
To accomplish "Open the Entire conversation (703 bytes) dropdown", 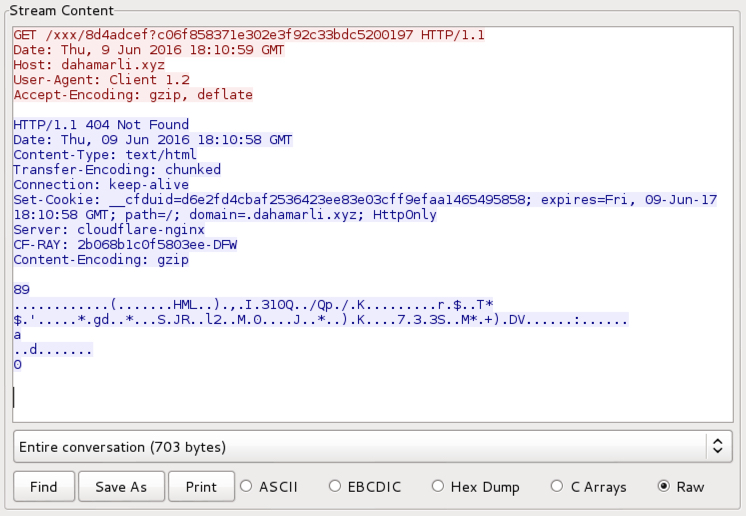I will pyautogui.click(x=373, y=446).
